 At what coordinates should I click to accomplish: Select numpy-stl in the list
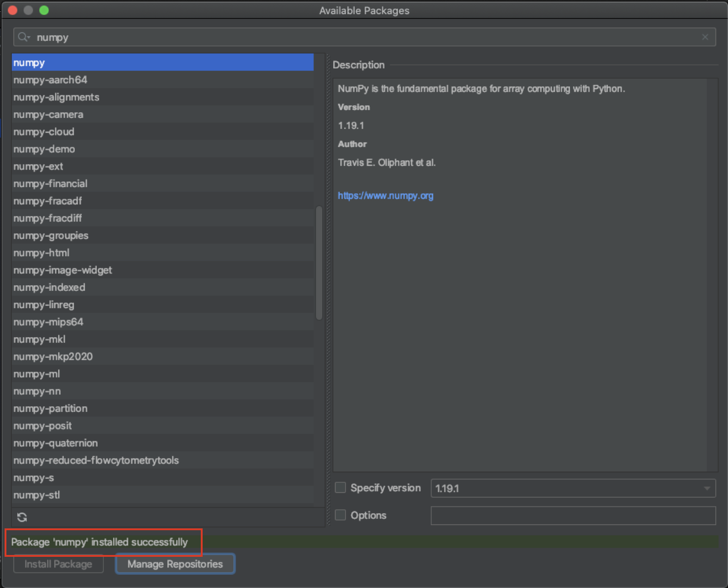[163, 495]
